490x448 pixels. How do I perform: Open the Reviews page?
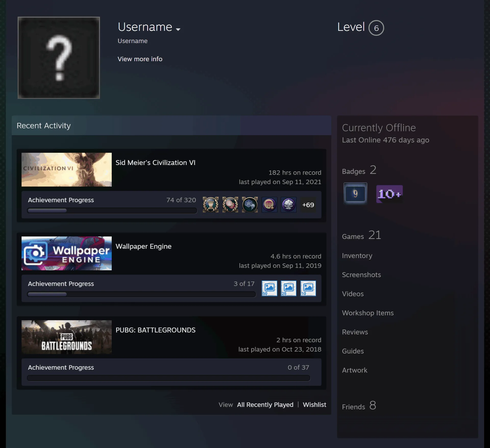355,332
